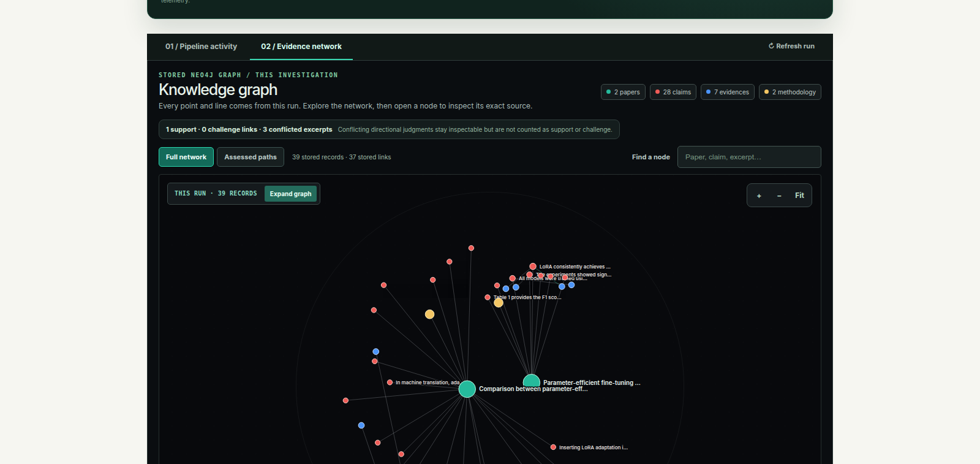Image resolution: width=980 pixels, height=464 pixels.
Task: Toggle the 7 evidences legend chip
Action: [728, 92]
